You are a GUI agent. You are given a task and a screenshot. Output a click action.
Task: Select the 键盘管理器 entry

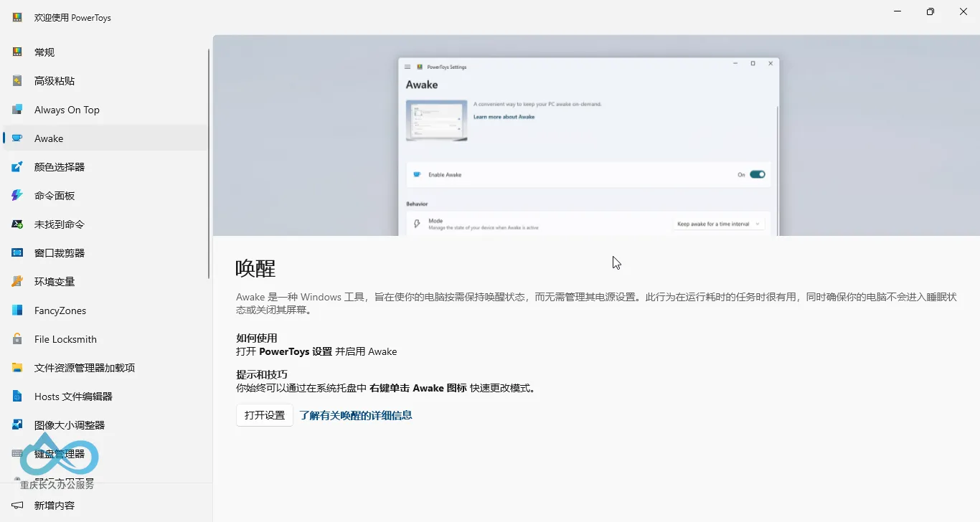(105, 454)
